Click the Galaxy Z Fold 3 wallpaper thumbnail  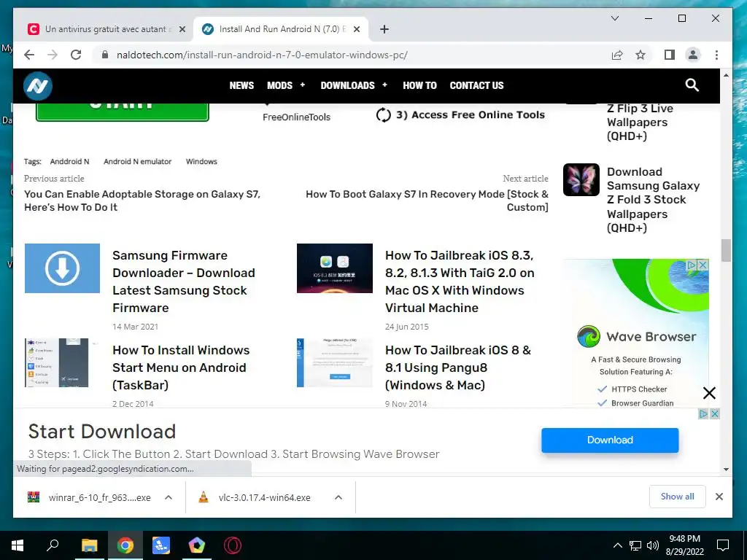pos(581,180)
